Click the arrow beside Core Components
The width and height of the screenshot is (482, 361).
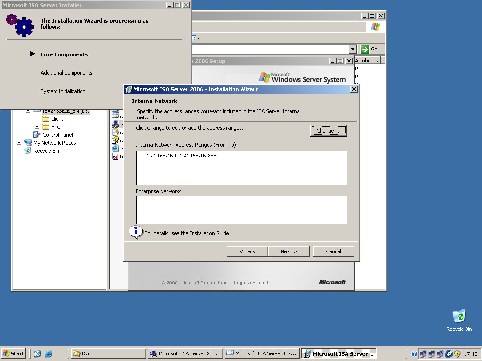point(32,53)
